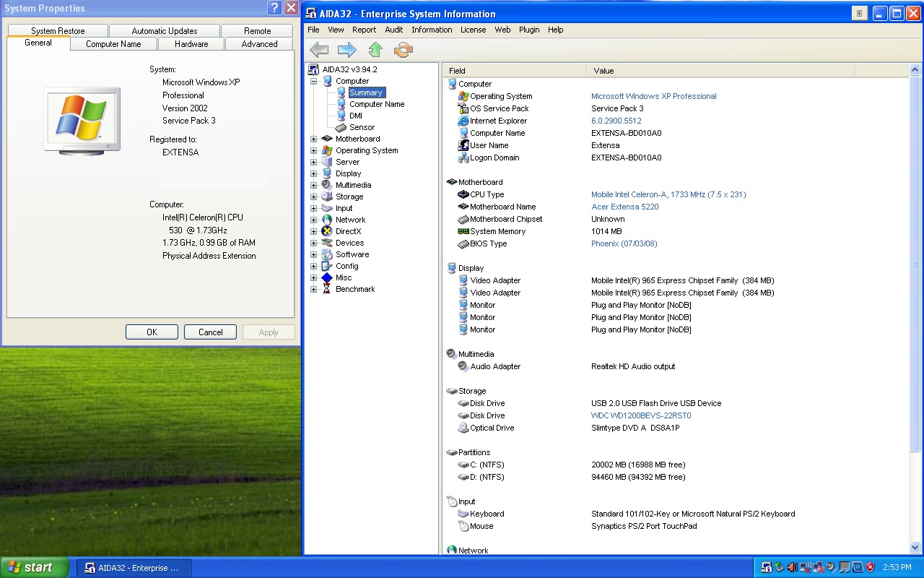Collapse the Computer tree node

pos(314,81)
